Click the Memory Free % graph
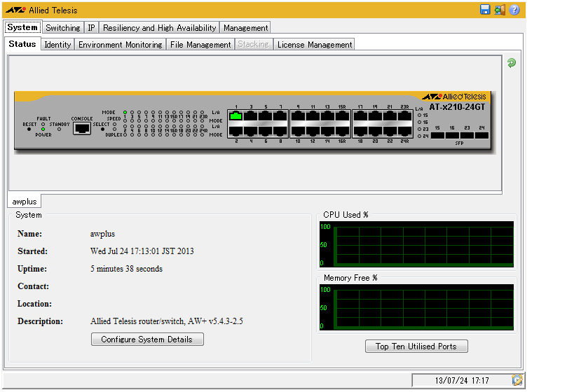The image size is (574, 392). tap(416, 307)
